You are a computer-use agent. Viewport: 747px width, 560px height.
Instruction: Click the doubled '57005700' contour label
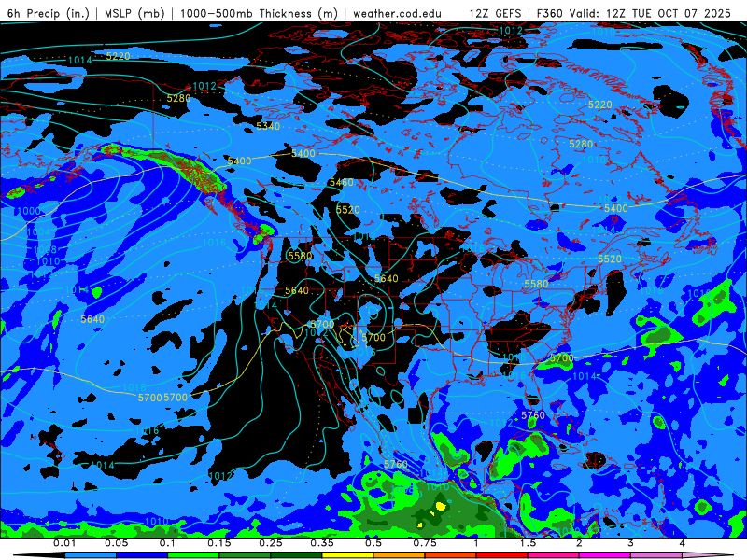point(162,398)
